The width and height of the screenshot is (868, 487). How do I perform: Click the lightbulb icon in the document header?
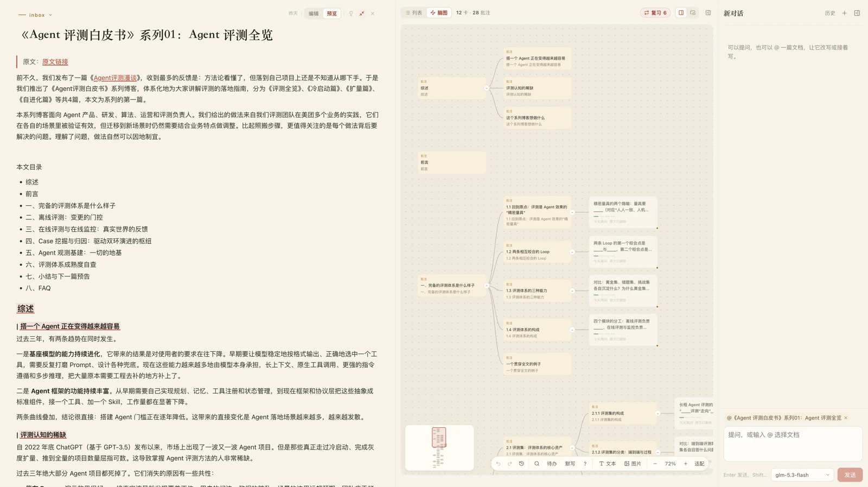(x=351, y=14)
